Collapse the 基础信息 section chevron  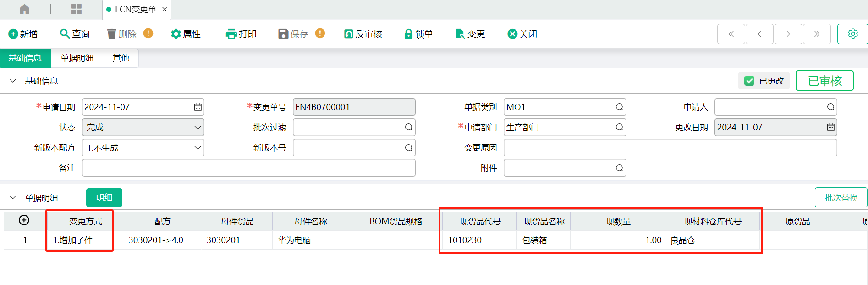pos(13,81)
